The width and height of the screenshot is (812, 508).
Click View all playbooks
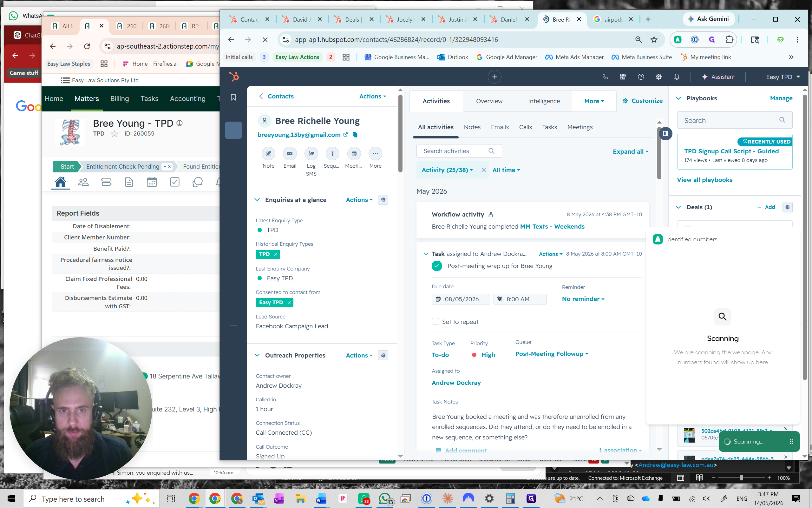[704, 180]
